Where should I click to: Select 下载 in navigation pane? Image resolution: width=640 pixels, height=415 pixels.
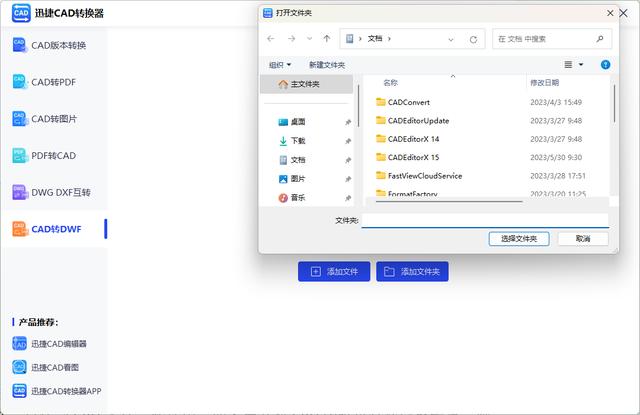point(298,141)
